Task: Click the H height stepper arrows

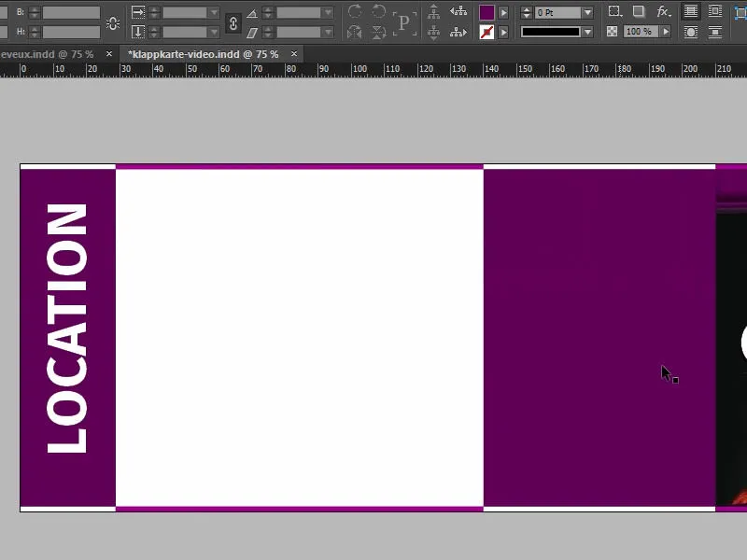Action: (34, 32)
